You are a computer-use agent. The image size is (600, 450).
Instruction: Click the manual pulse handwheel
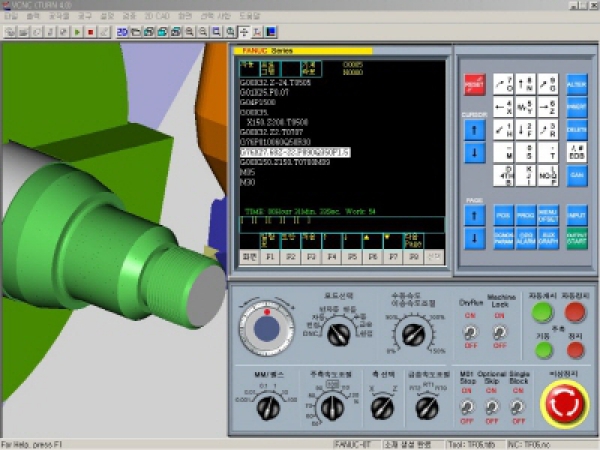tap(267, 329)
